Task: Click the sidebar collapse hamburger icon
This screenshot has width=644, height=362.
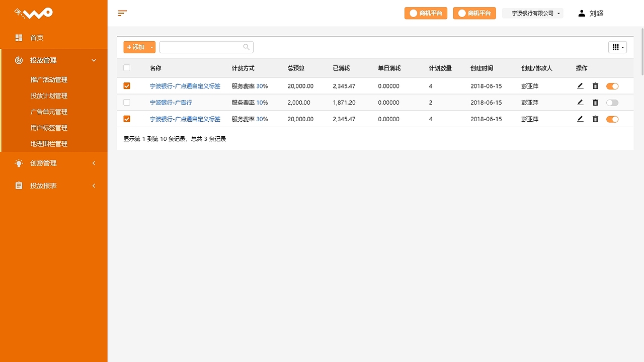Action: click(122, 13)
